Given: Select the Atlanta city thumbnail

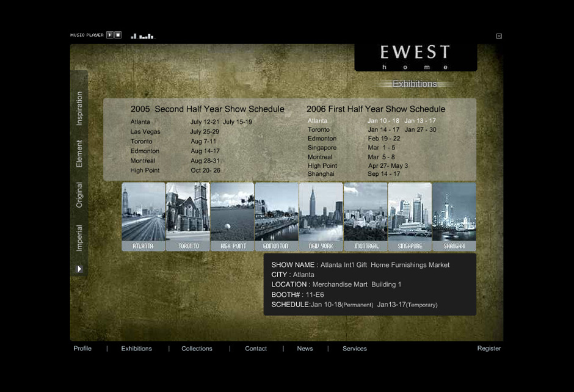Looking at the screenshot, I should click(x=143, y=217).
